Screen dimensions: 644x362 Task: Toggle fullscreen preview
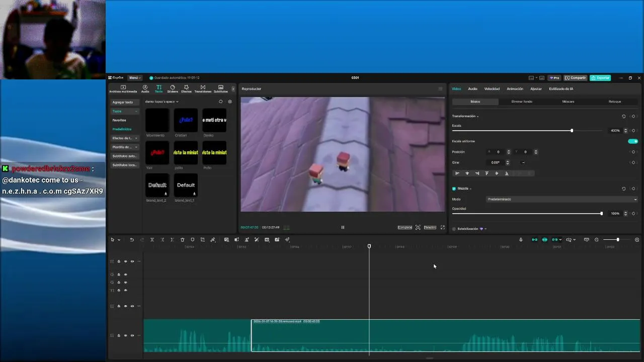[443, 227]
